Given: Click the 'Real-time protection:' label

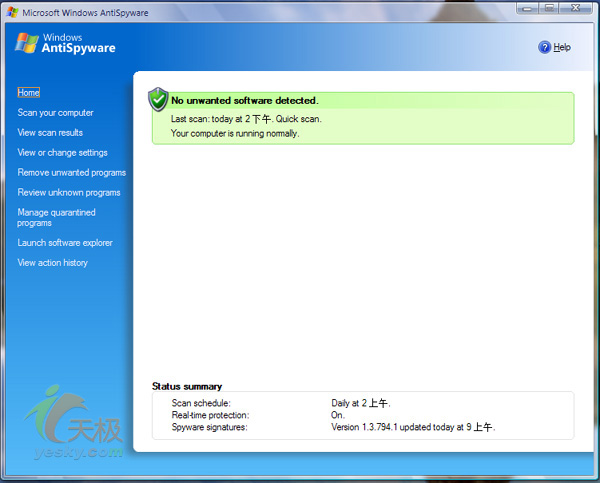Looking at the screenshot, I should point(210,415).
